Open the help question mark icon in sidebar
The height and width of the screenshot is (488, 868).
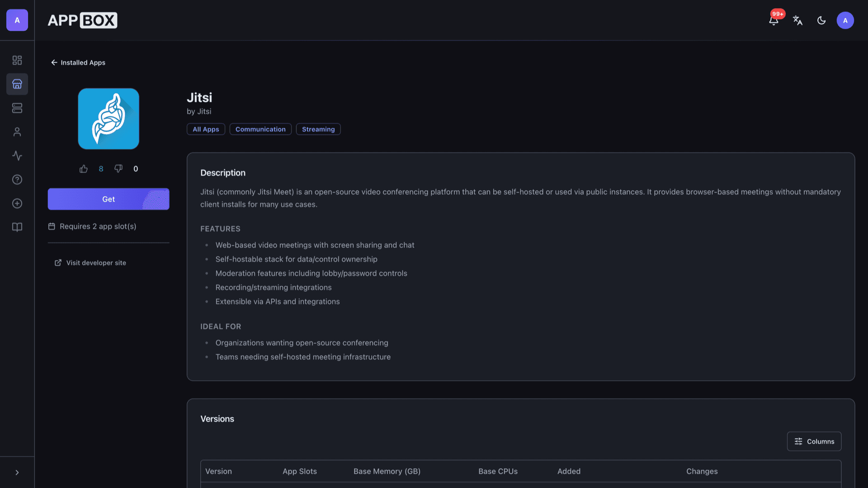tap(17, 180)
